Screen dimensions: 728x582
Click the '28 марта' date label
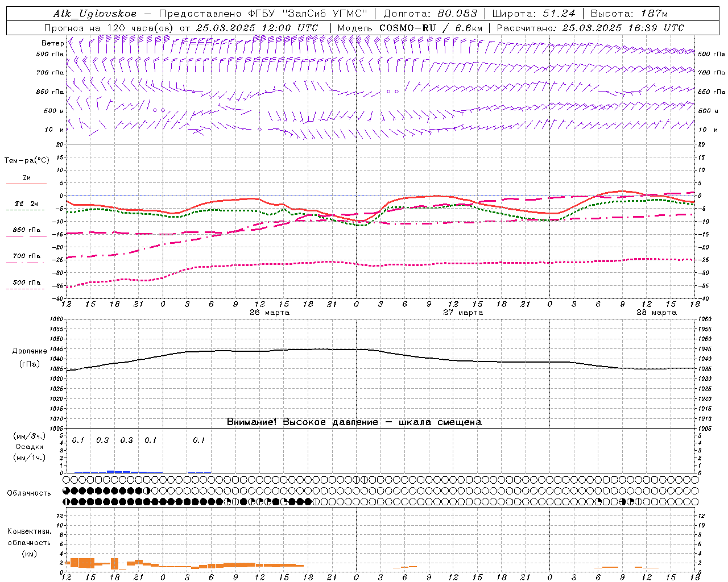[x=656, y=313]
